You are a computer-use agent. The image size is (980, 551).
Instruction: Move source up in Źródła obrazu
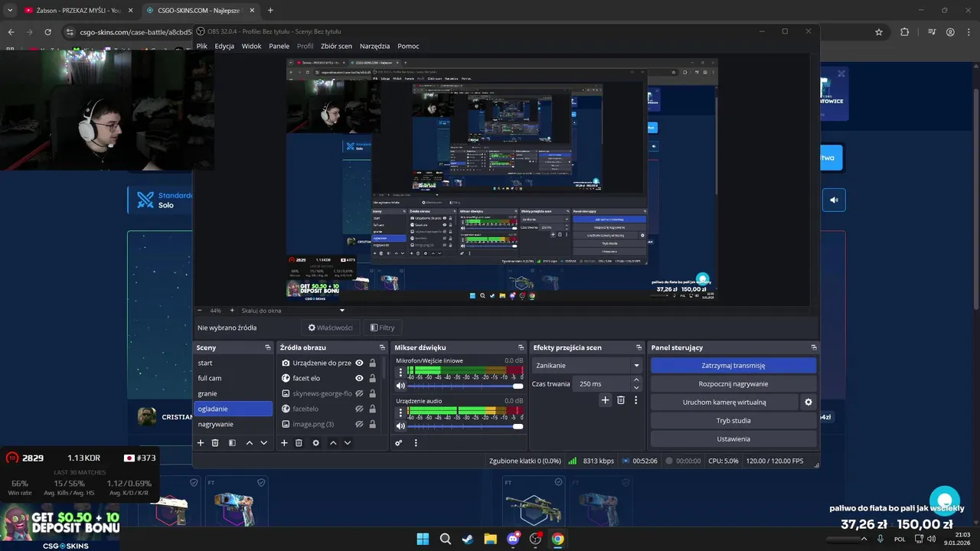[333, 443]
